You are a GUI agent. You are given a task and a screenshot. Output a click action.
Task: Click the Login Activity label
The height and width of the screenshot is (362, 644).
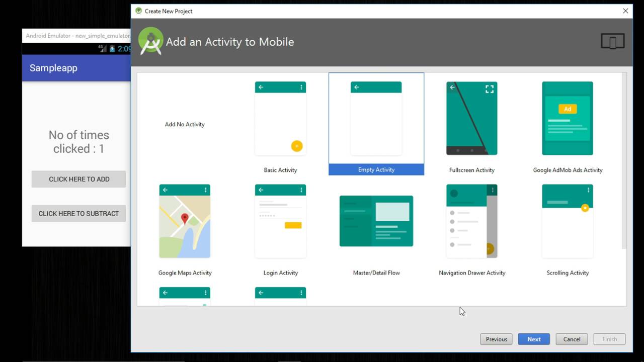[281, 273]
